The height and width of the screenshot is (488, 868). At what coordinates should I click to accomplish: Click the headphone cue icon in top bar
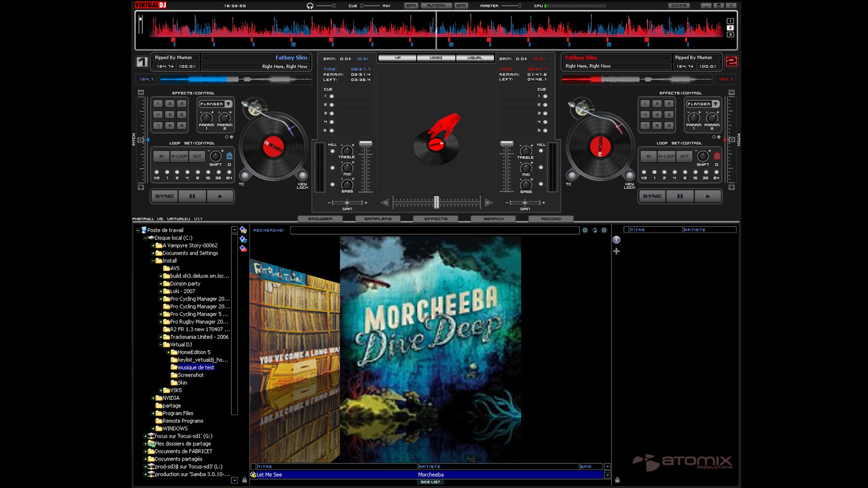pyautogui.click(x=310, y=6)
